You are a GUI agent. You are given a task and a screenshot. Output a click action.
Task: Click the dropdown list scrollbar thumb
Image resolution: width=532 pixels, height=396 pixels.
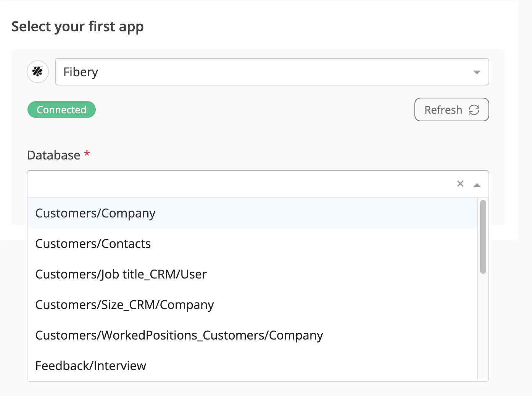483,237
